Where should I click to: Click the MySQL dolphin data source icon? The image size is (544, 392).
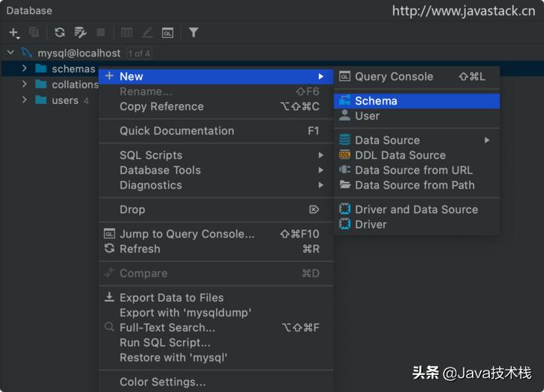(x=26, y=53)
